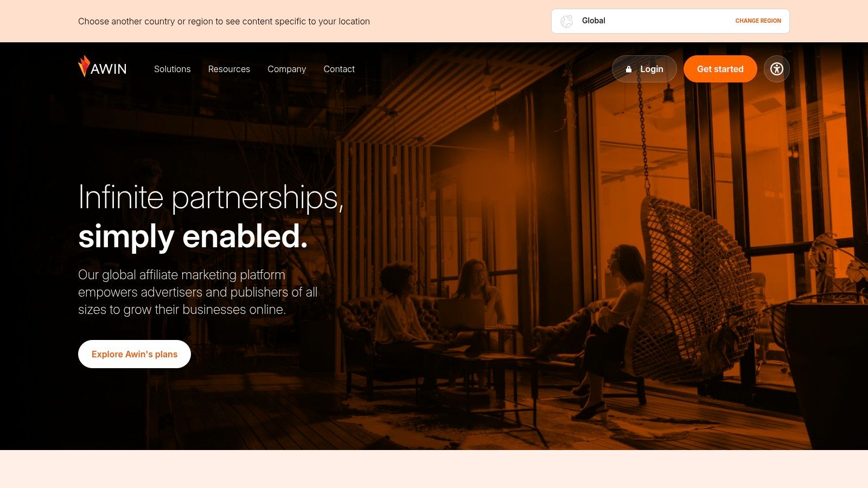
Task: Click the 'Choose another country or region' banner text
Action: tap(224, 21)
